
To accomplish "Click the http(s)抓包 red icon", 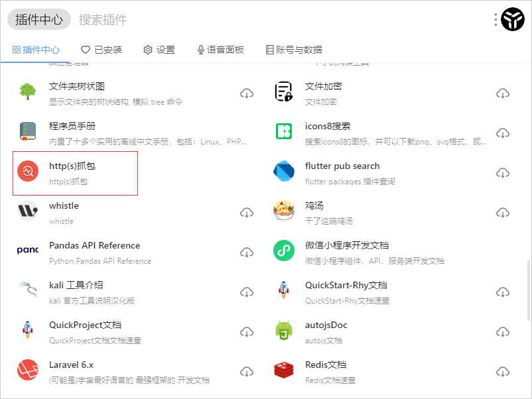I will pyautogui.click(x=28, y=171).
